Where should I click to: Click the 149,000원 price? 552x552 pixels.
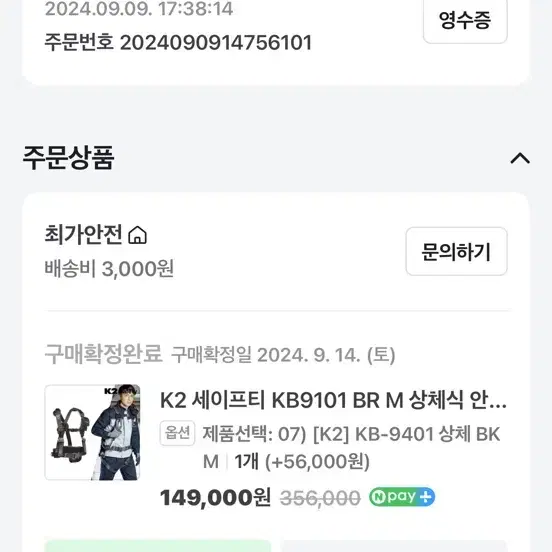click(215, 497)
